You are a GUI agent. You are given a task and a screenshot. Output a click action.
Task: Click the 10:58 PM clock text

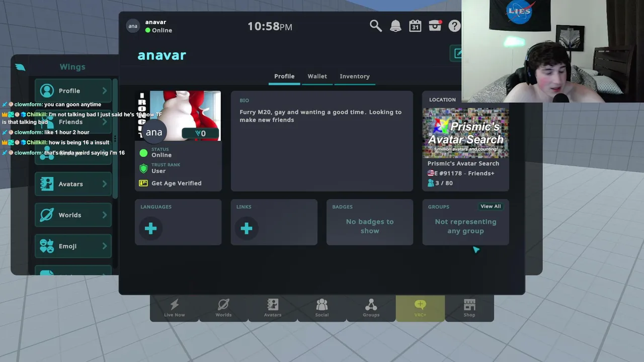coord(270,27)
